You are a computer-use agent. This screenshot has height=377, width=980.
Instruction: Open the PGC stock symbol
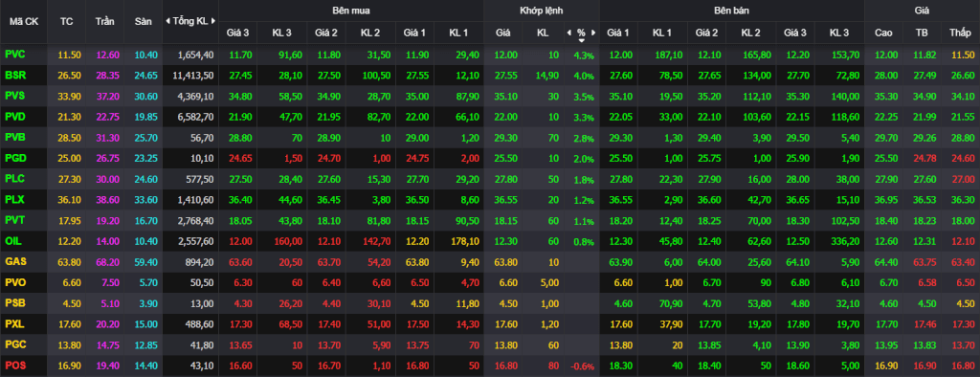[x=14, y=344]
